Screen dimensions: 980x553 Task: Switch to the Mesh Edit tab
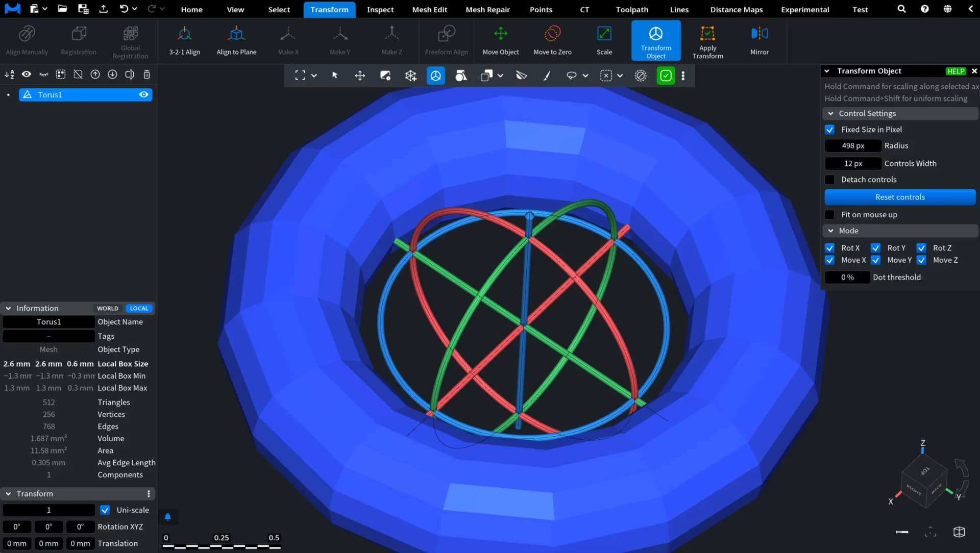coord(429,9)
